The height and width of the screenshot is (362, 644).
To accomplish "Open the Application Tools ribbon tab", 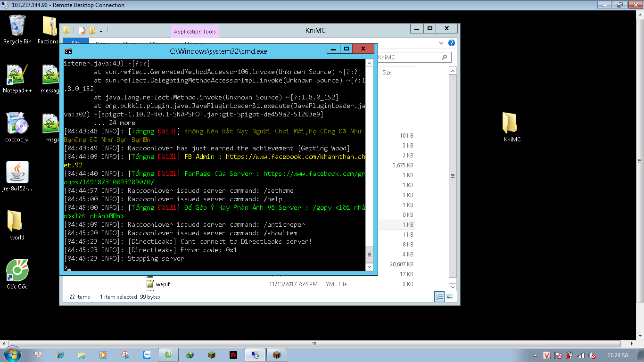I will click(195, 32).
